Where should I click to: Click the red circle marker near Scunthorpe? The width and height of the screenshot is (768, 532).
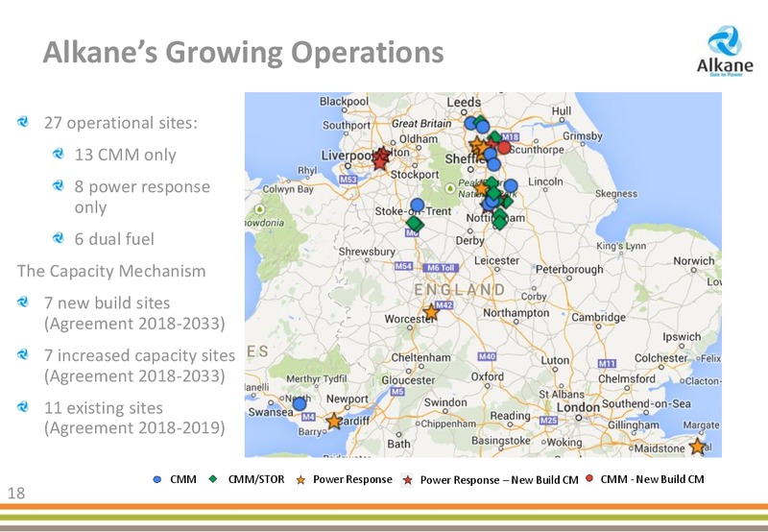504,147
